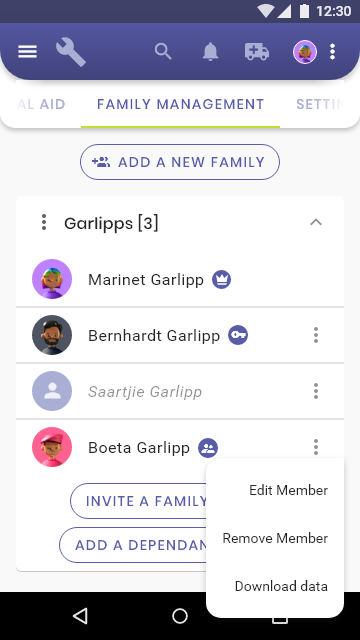
Task: Open the hamburger navigation menu
Action: coord(27,52)
